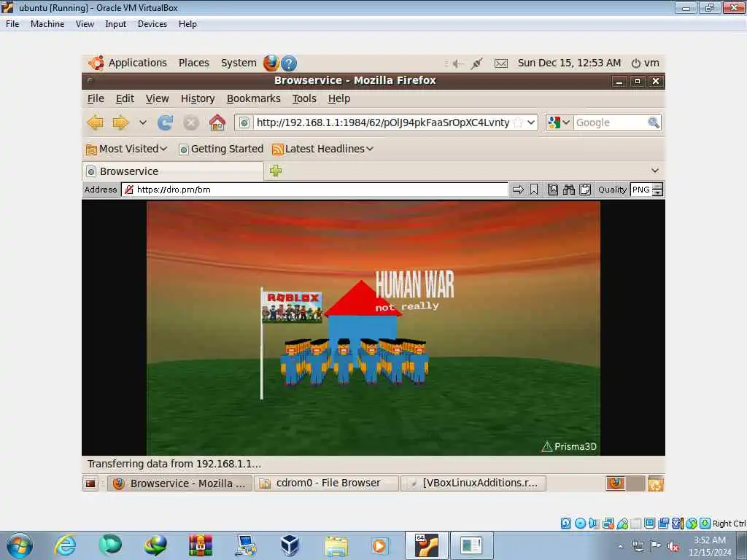Click the Show Desktop icon in Ubuntu bottom panel
747x560 pixels.
(x=90, y=483)
